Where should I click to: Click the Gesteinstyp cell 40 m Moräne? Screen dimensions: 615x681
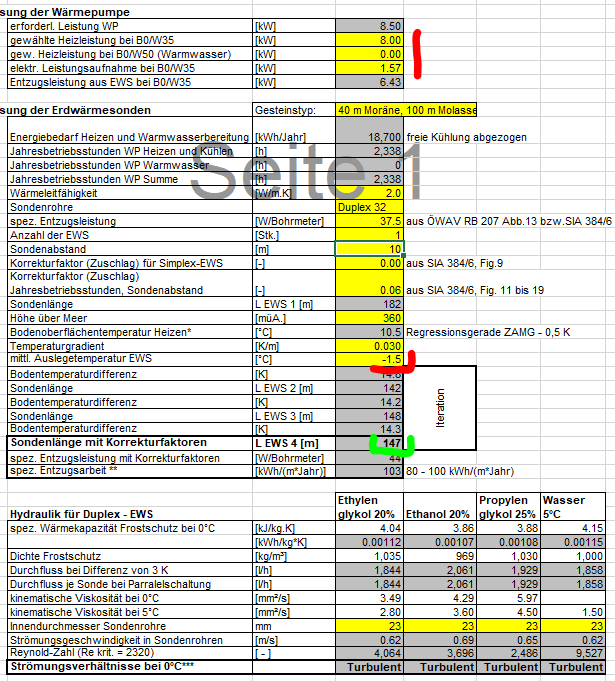pos(406,110)
